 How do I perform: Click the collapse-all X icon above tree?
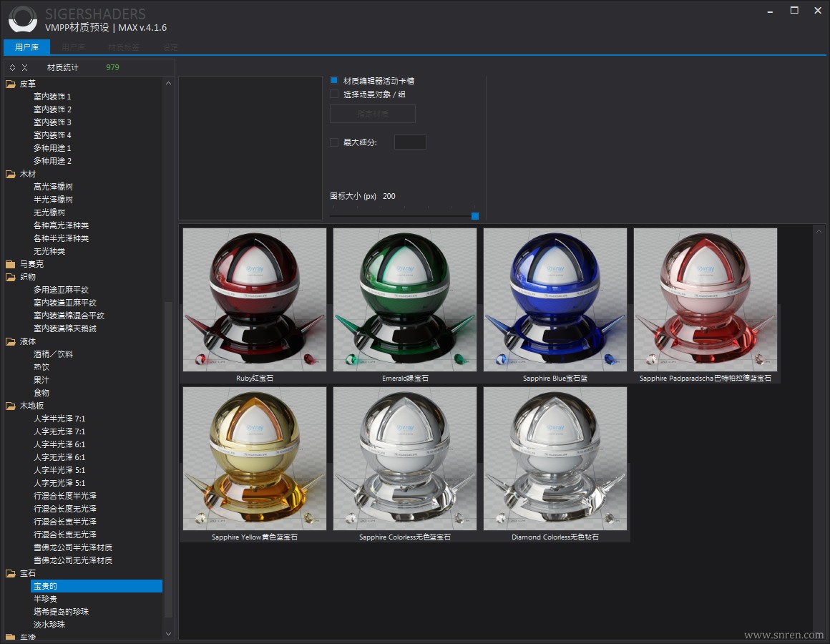[x=24, y=67]
